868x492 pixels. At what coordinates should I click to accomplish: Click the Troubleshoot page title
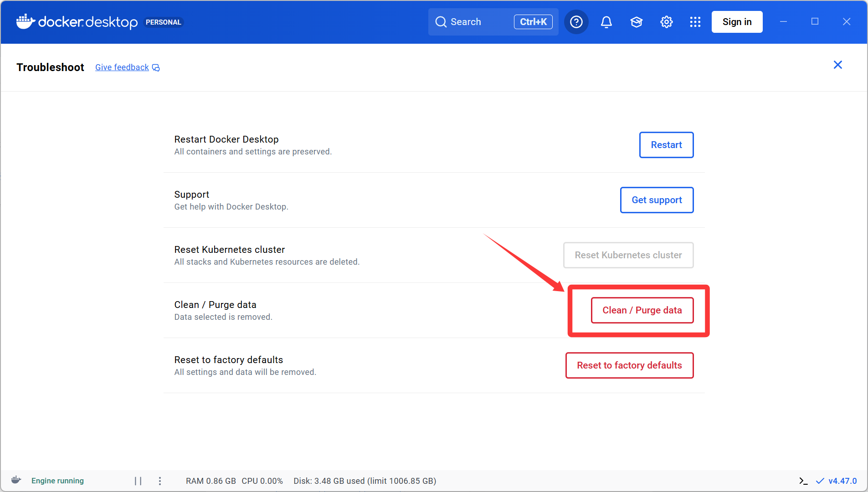point(50,67)
